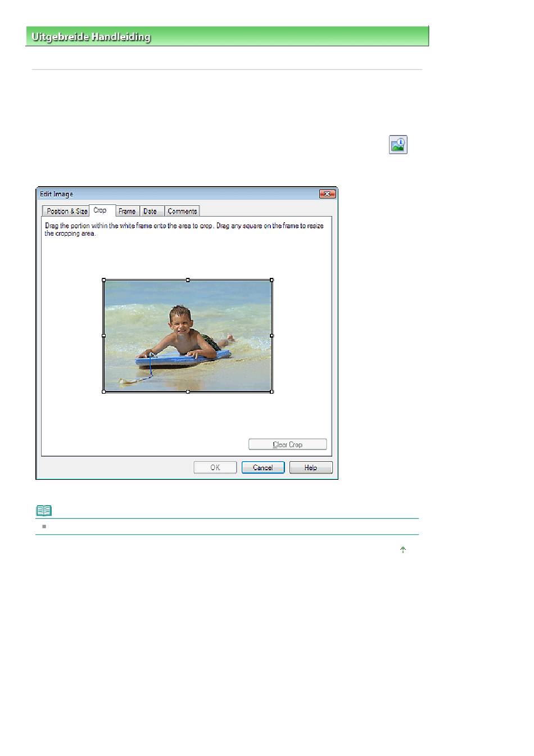
Task: Click the OK button
Action: point(215,467)
